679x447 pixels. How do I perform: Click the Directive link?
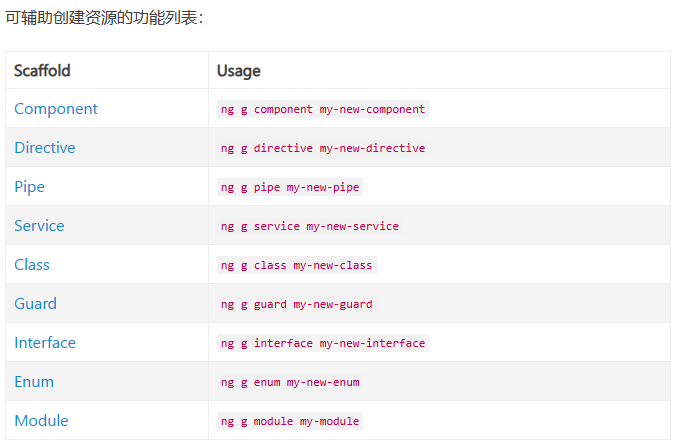point(45,148)
